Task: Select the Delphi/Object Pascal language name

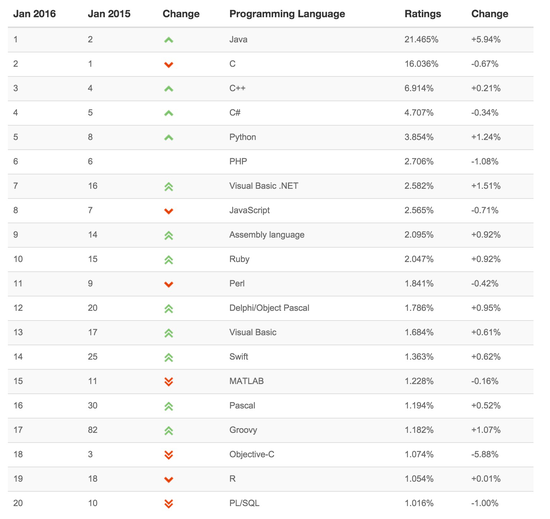Action: click(269, 308)
